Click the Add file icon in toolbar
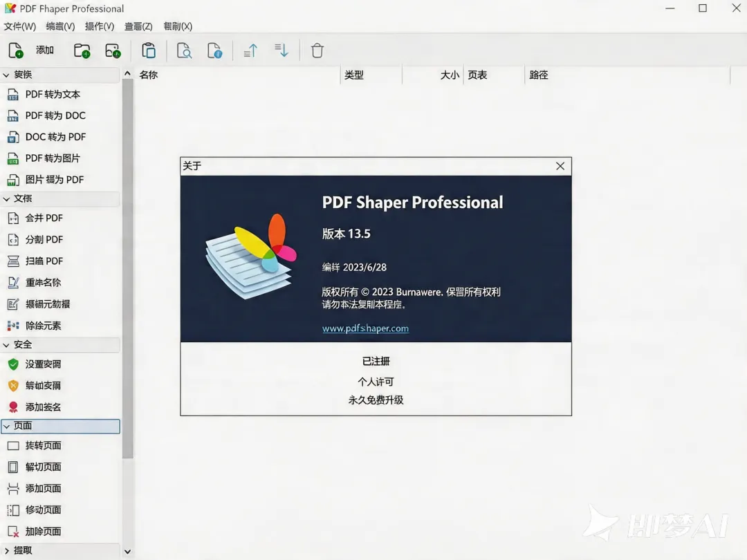Screen dimensions: 747x560 [16, 50]
